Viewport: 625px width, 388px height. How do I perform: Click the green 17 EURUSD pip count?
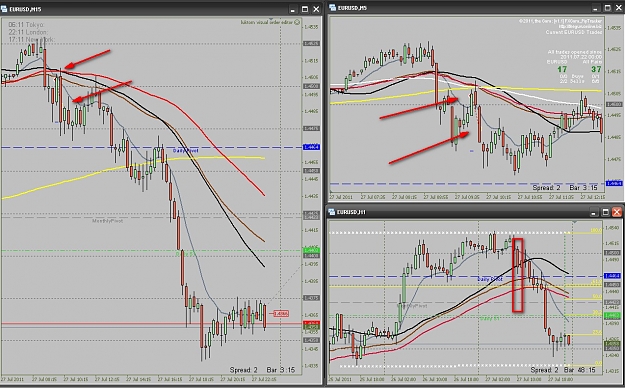click(x=562, y=69)
